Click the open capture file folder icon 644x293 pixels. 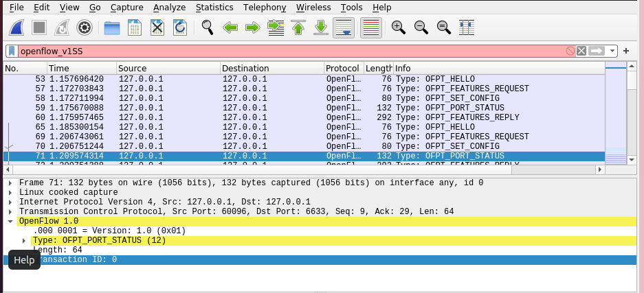(x=111, y=28)
